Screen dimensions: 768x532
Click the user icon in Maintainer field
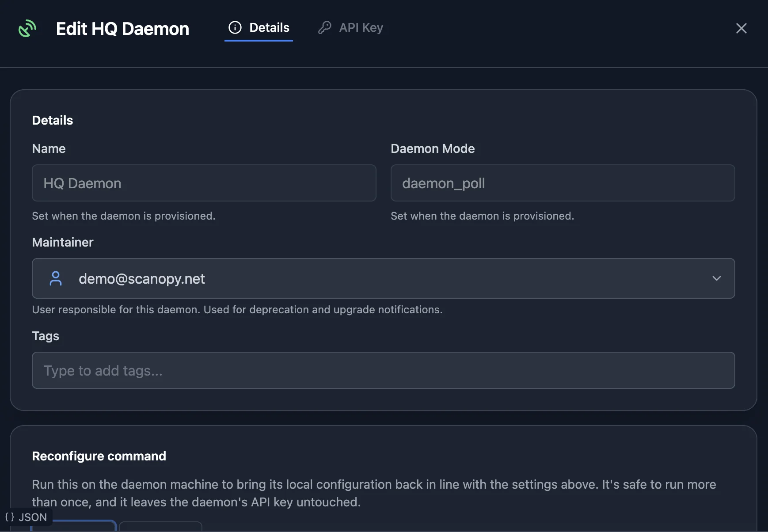point(56,278)
